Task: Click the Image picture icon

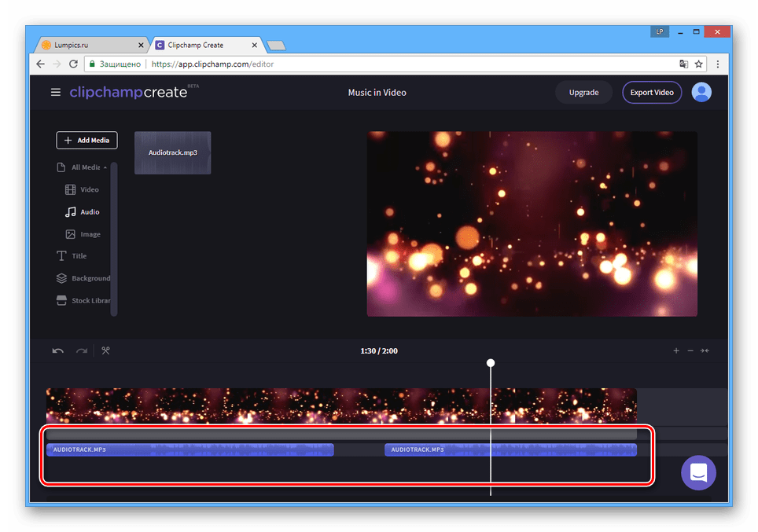Action: [71, 234]
